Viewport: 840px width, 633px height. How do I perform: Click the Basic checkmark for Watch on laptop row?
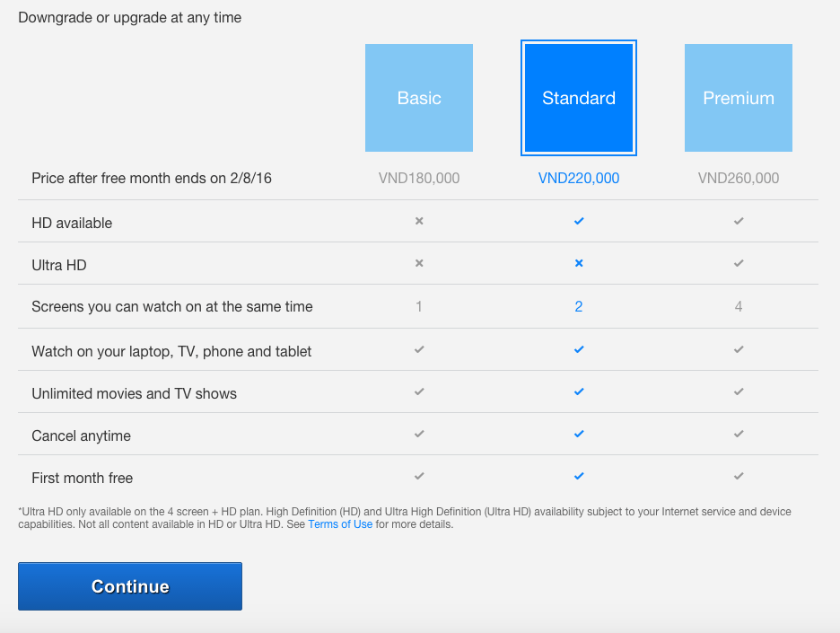point(419,349)
